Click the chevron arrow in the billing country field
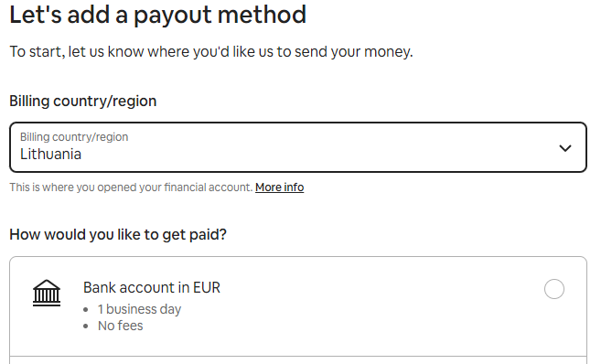The image size is (612, 364). coord(564,148)
